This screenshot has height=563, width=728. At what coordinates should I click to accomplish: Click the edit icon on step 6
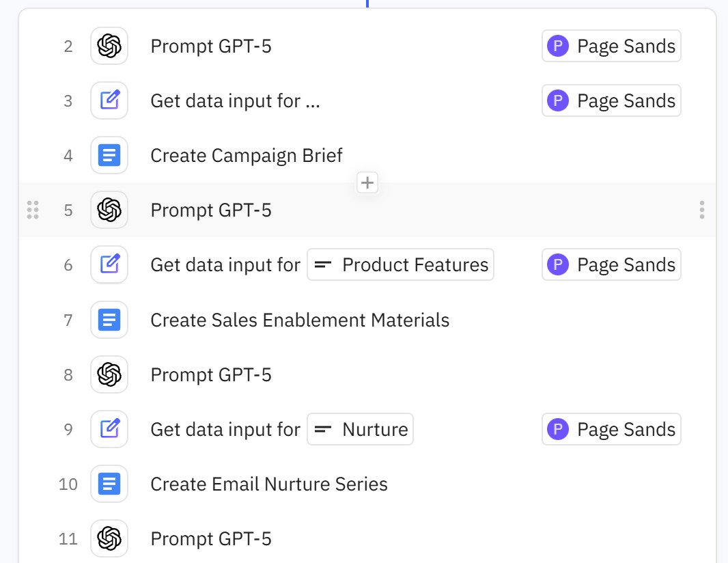pyautogui.click(x=109, y=264)
